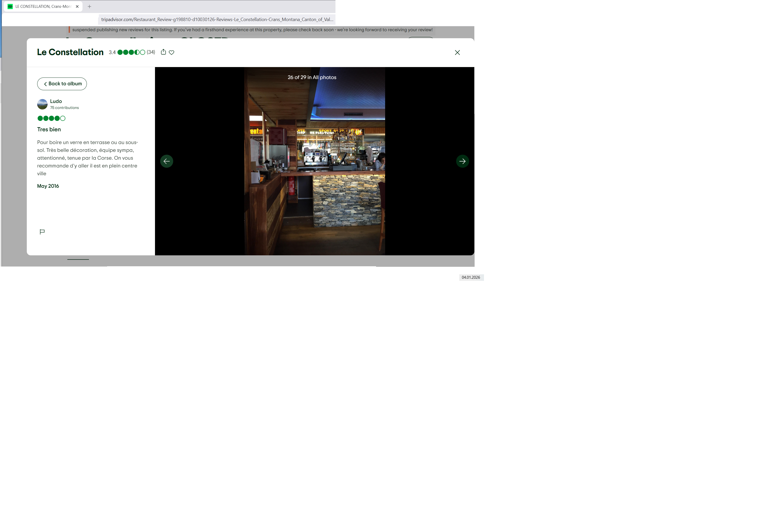Click the 3.4 overall rating bubbles
Viewport: 763px width, 532px height.
click(131, 52)
